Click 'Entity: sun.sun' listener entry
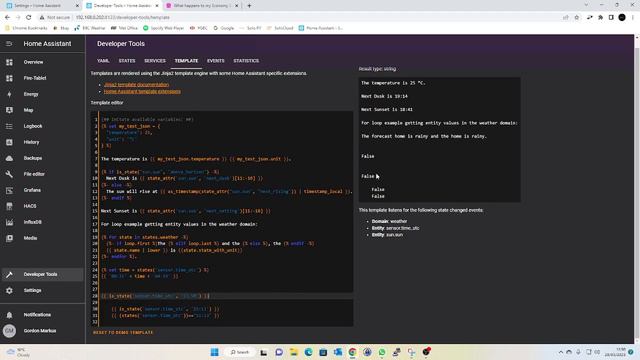 [x=387, y=235]
